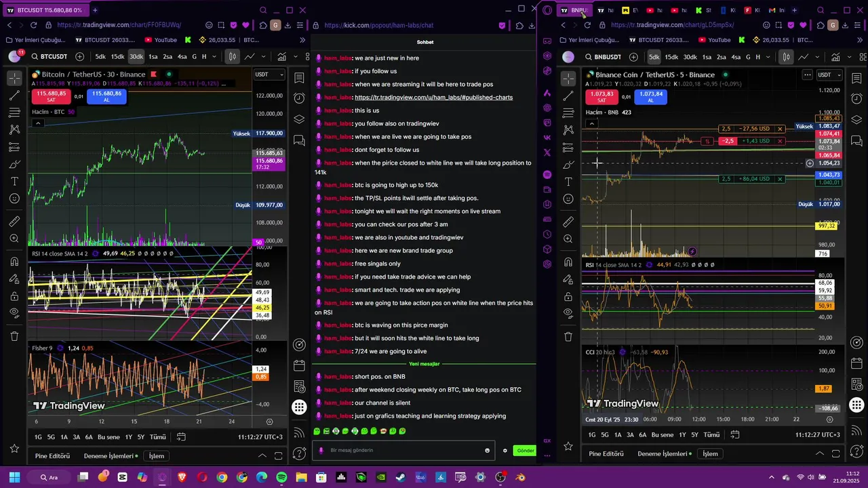868x488 pixels.
Task: Select the text tool on BTC chart
Action: coord(14,182)
